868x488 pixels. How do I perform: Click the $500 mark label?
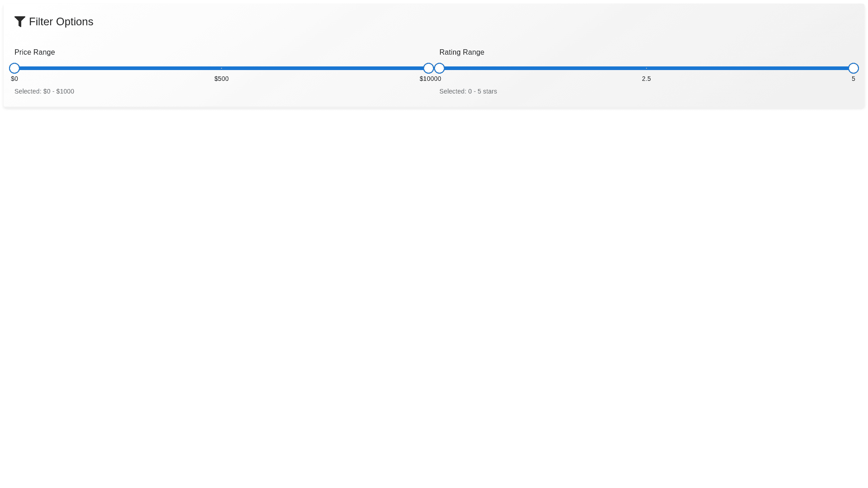222,79
